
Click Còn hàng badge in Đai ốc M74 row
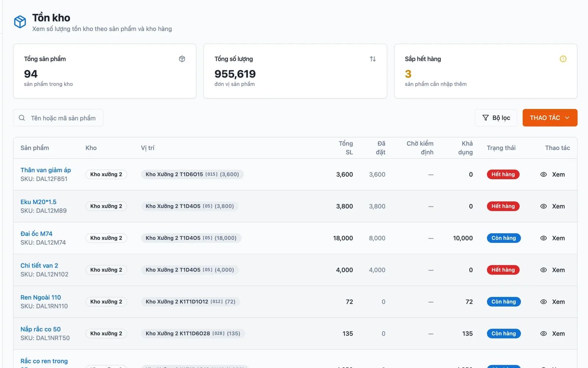[504, 238]
